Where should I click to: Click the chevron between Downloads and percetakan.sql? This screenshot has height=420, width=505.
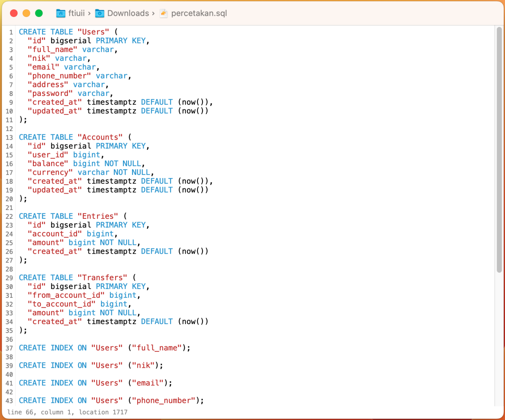tap(154, 13)
